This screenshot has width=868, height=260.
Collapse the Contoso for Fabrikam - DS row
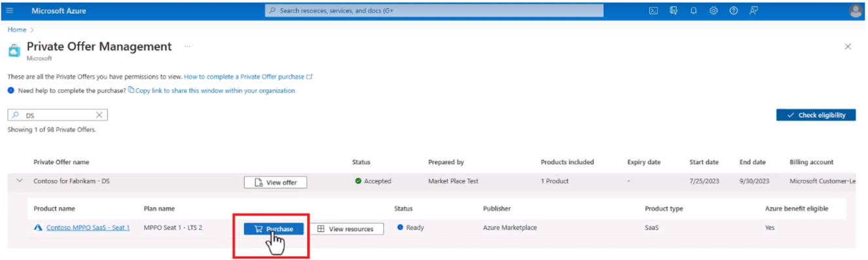pyautogui.click(x=19, y=181)
